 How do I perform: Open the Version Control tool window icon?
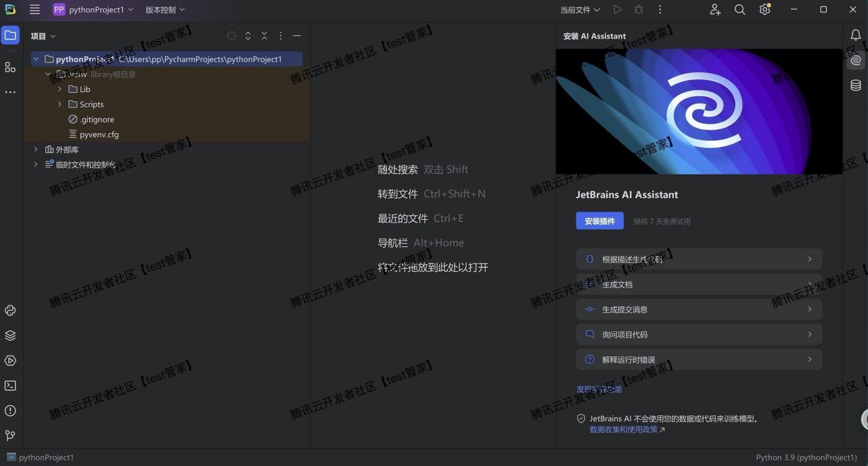pyautogui.click(x=9, y=435)
